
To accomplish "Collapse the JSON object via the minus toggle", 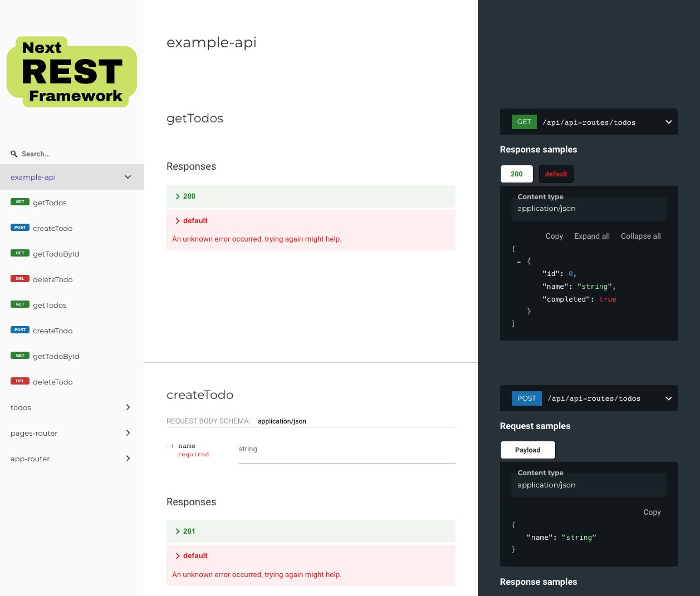I will pyautogui.click(x=518, y=261).
